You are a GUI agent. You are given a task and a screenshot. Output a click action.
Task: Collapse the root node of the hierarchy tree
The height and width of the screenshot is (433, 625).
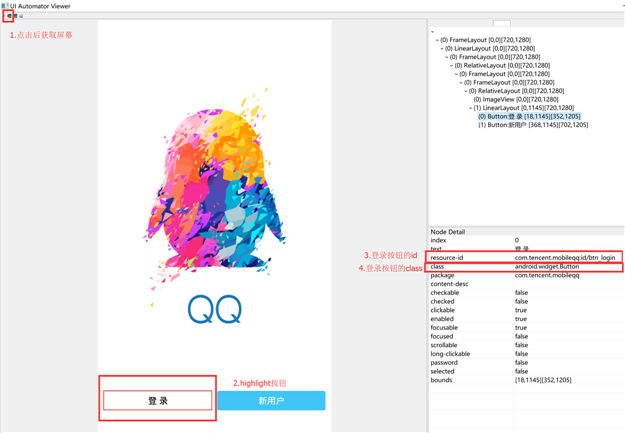pos(432,31)
